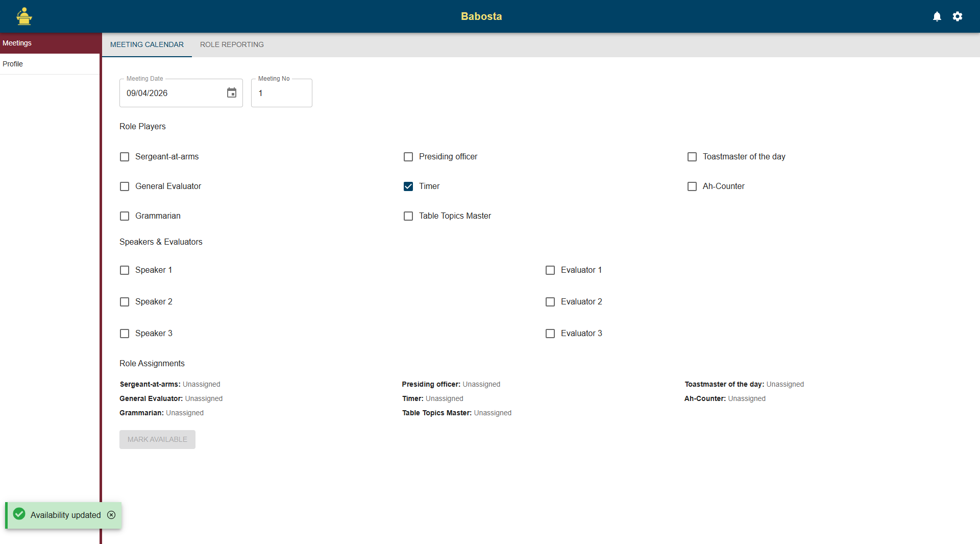980x544 pixels.
Task: Tick the General Evaluator checkbox
Action: (x=125, y=186)
